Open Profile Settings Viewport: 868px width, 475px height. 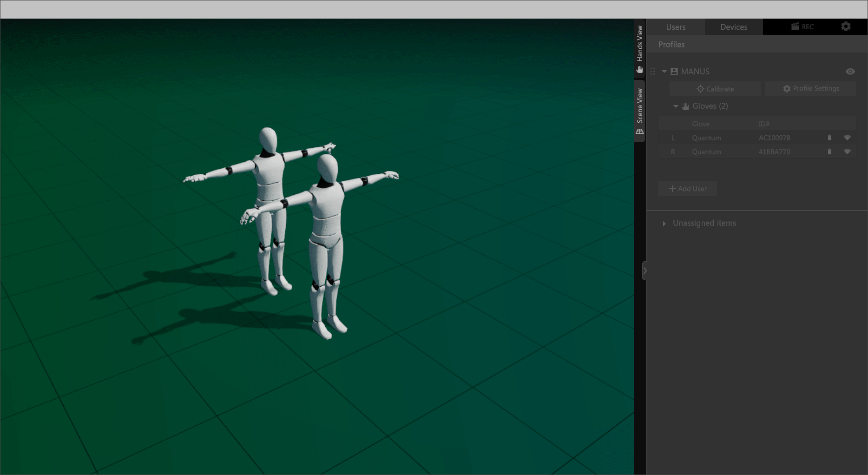coord(810,89)
